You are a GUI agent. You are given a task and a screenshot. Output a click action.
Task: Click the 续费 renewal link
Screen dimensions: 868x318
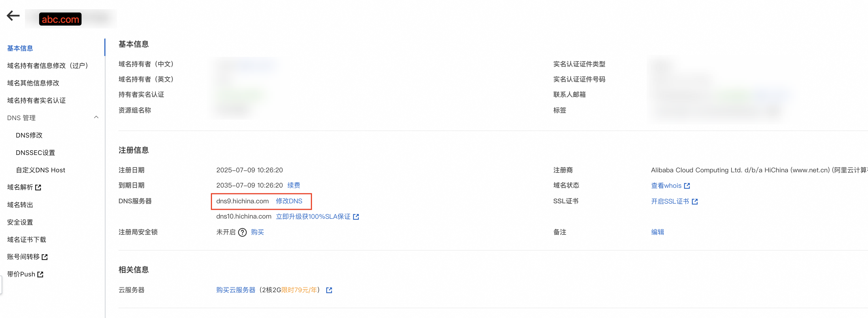(x=294, y=185)
